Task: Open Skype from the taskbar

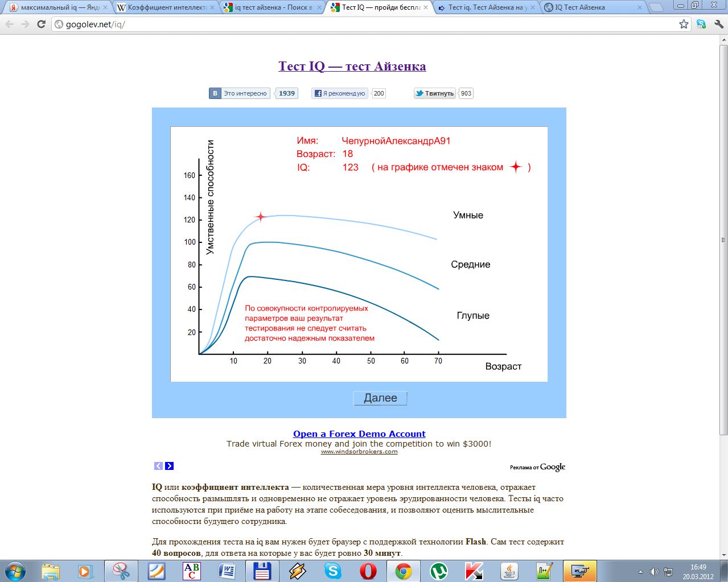Action: (x=332, y=571)
